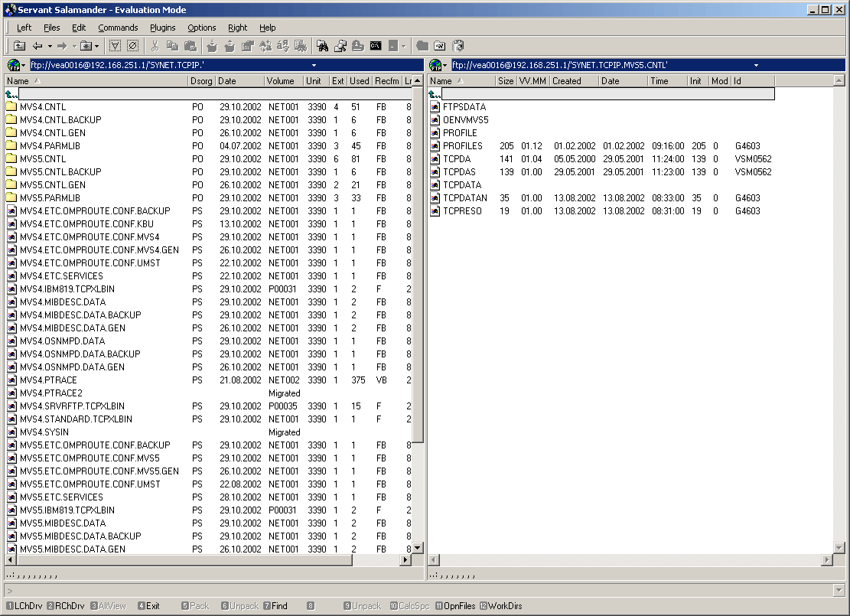Sort right panel by Created column
The image size is (850, 616).
click(574, 81)
